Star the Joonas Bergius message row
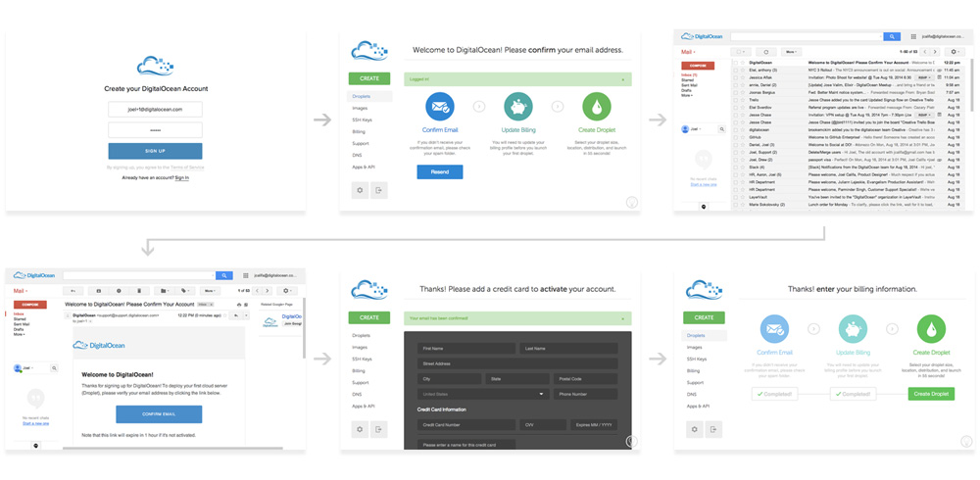The image size is (980, 480). click(x=743, y=92)
